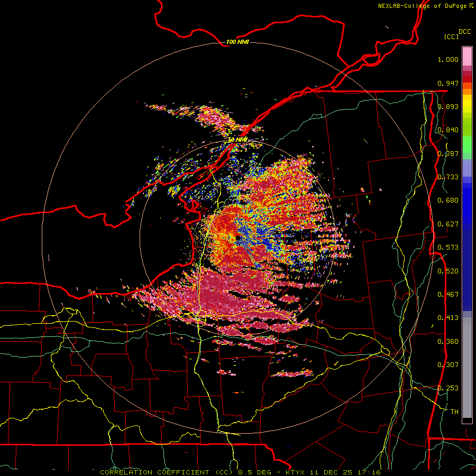Viewport: 476px width, 476px height.
Task: Click the 100 NMI range ring label
Action: click(237, 42)
